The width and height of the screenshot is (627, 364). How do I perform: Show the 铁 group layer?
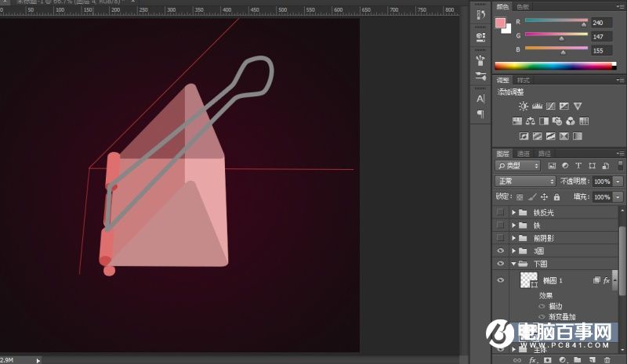coord(500,225)
